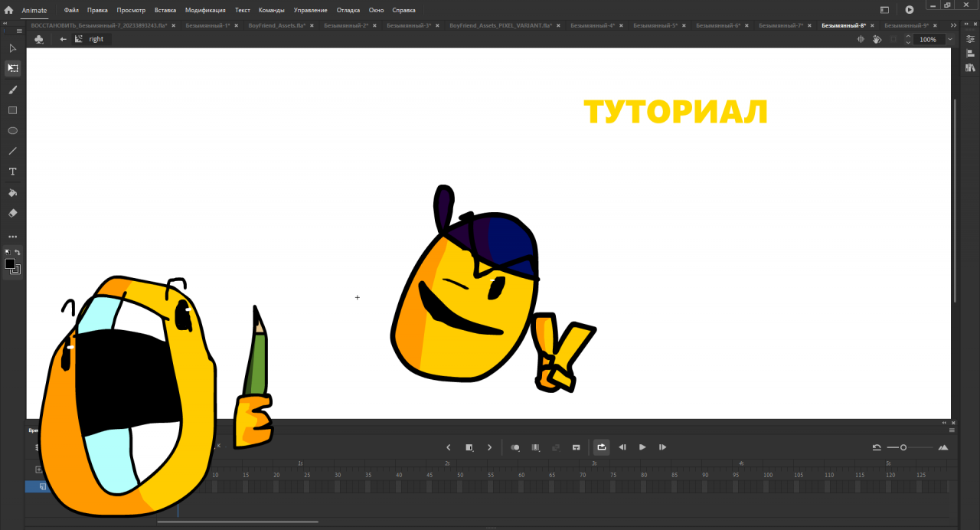Play the timeline animation
This screenshot has width=980, height=530.
[642, 447]
